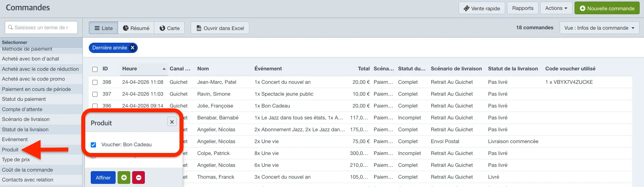Select the Statut du paiement filter
The width and height of the screenshot is (644, 187).
pyautogui.click(x=41, y=99)
